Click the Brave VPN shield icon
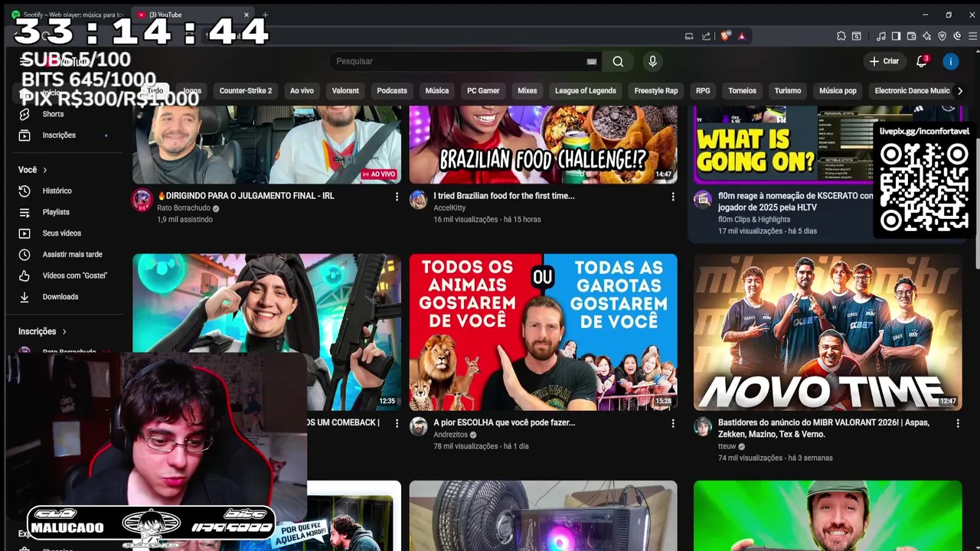 tap(942, 36)
